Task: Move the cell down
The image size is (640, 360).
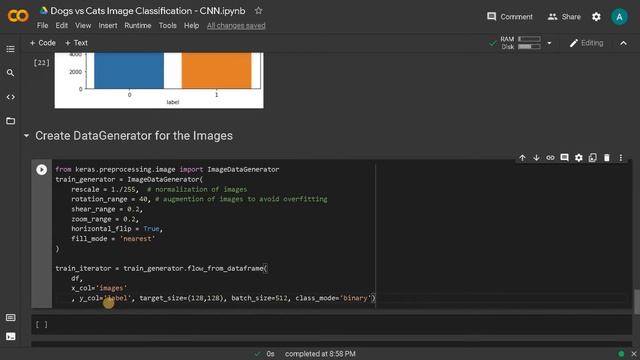Action: (x=536, y=158)
